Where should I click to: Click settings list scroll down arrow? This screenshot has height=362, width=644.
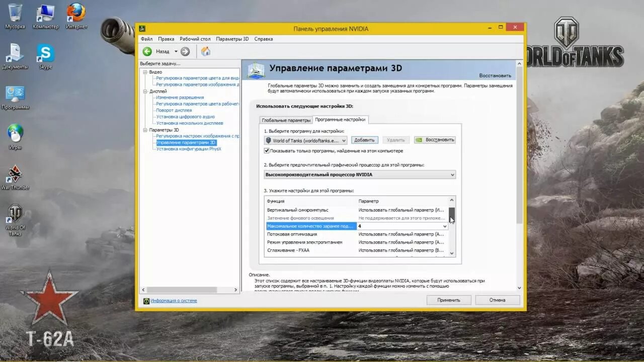452,253
